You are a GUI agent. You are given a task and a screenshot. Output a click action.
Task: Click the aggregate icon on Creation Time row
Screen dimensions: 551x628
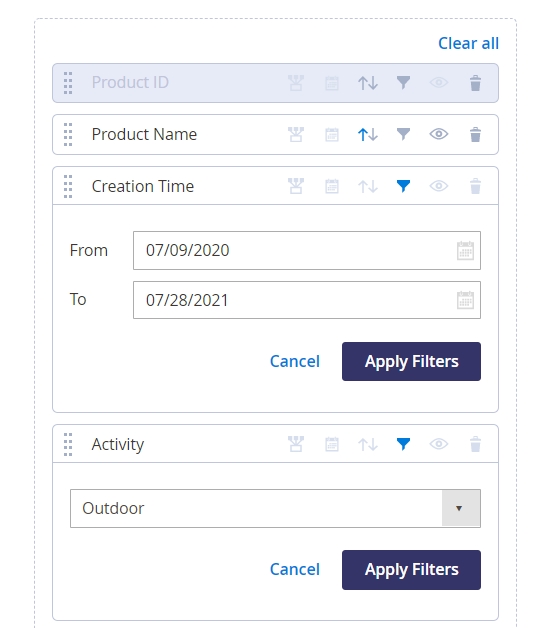(296, 186)
